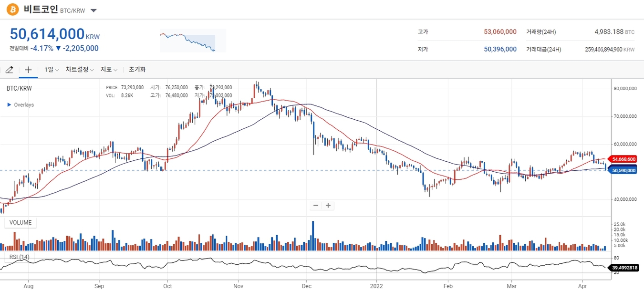
Task: Click the chevron beside 지표
Action: point(116,69)
